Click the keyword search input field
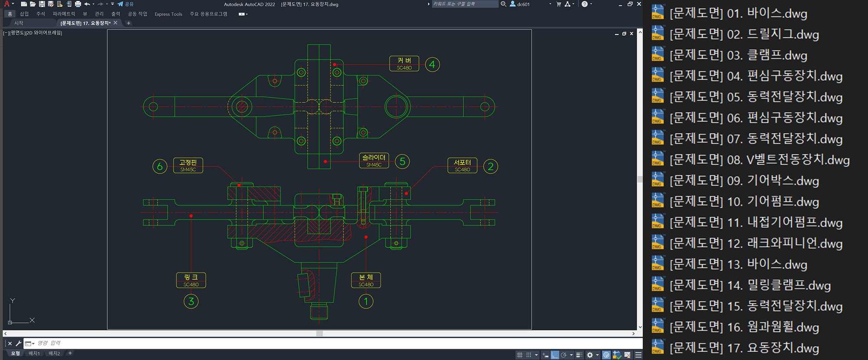The image size is (868, 360). (465, 4)
